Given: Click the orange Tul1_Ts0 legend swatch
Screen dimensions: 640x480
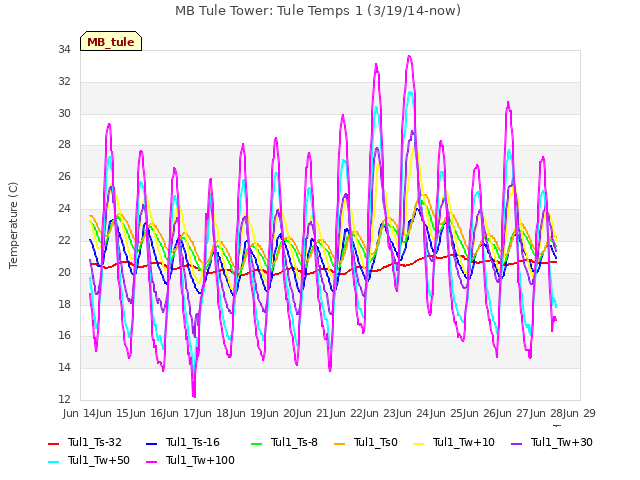Looking at the screenshot, I should coord(340,444).
